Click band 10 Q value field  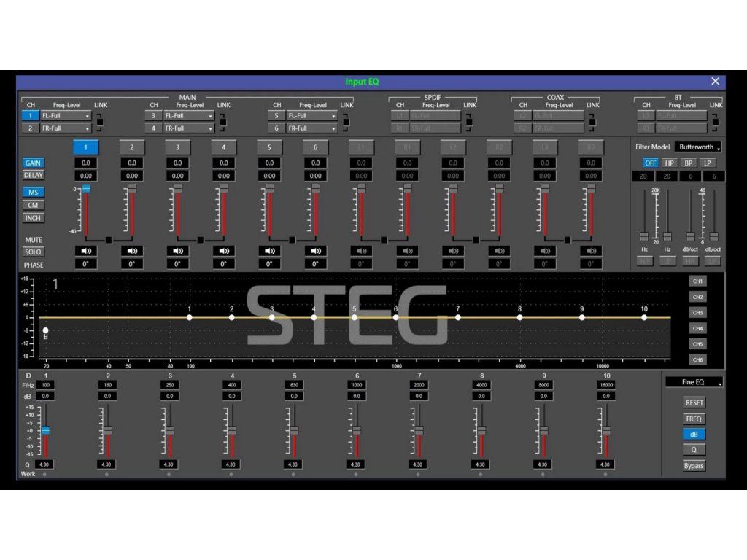pos(605,464)
